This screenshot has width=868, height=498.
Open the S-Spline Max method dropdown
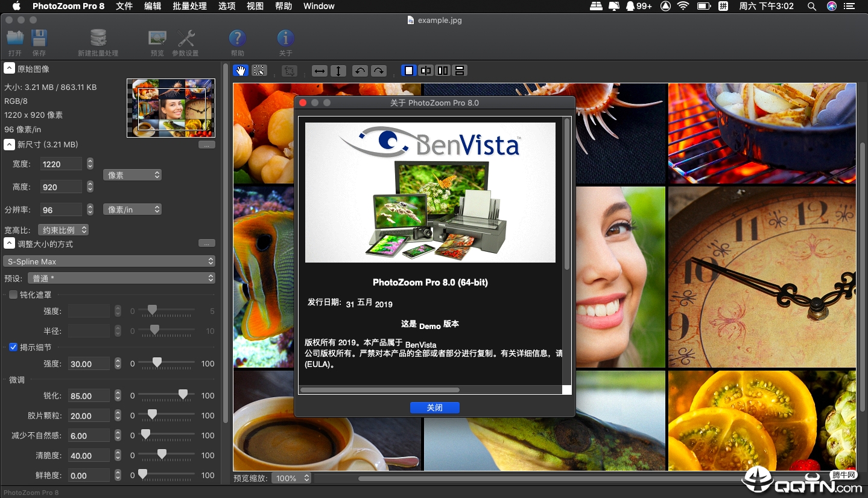click(x=109, y=261)
